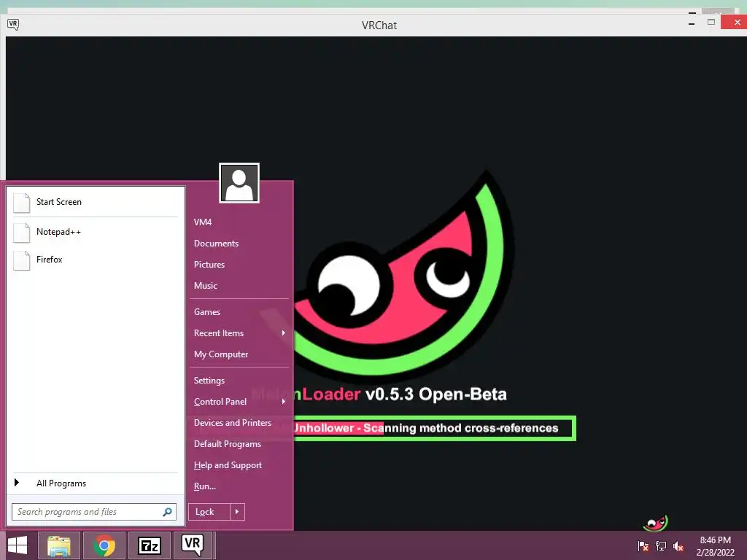Image resolution: width=747 pixels, height=560 pixels.
Task: Click the Search programs and files box
Action: tap(94, 512)
